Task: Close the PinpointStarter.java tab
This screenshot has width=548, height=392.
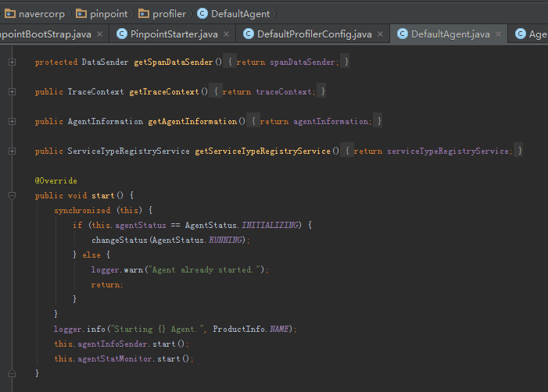Action: tap(226, 34)
